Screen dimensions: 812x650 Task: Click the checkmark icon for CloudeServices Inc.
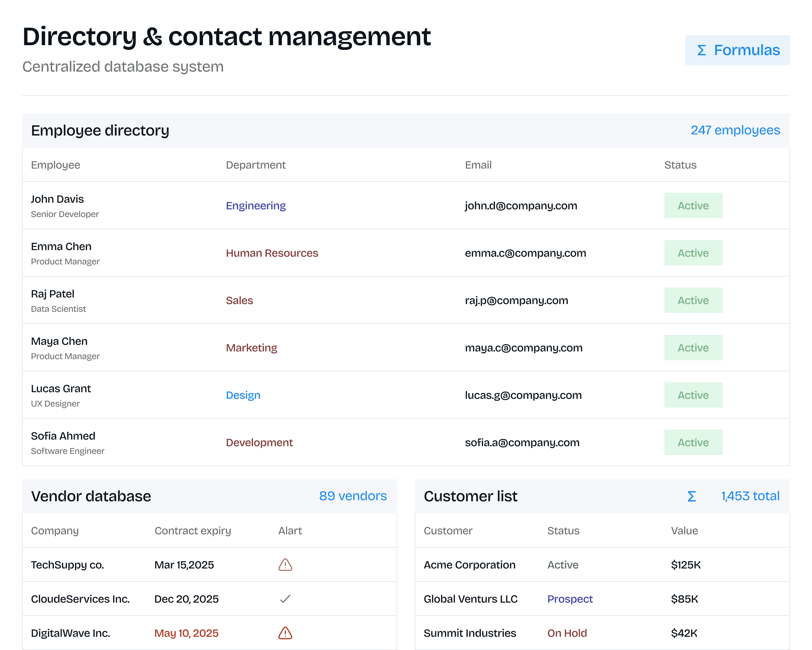[285, 598]
